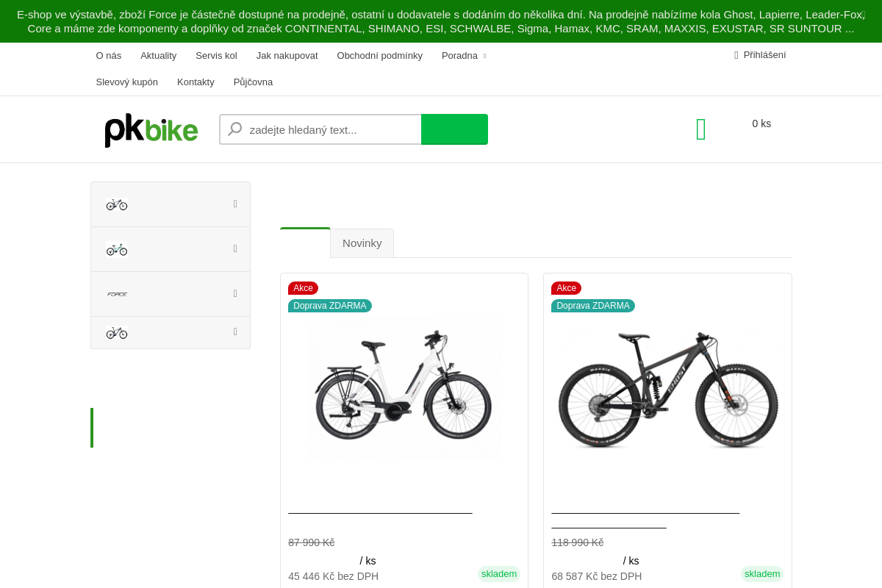Click the bottom bike category icon in sidebar
The height and width of the screenshot is (588, 882).
point(117,331)
